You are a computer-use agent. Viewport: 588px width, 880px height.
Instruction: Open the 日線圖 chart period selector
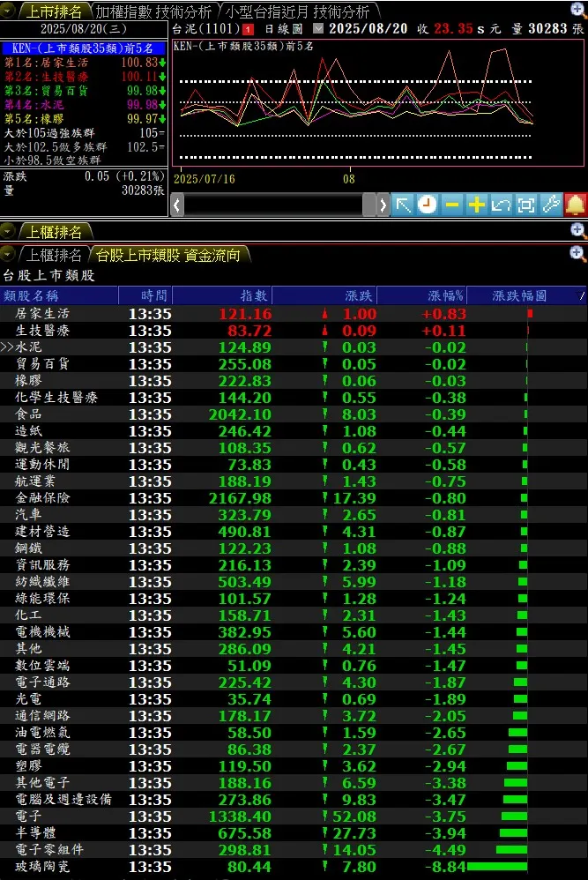(283, 28)
